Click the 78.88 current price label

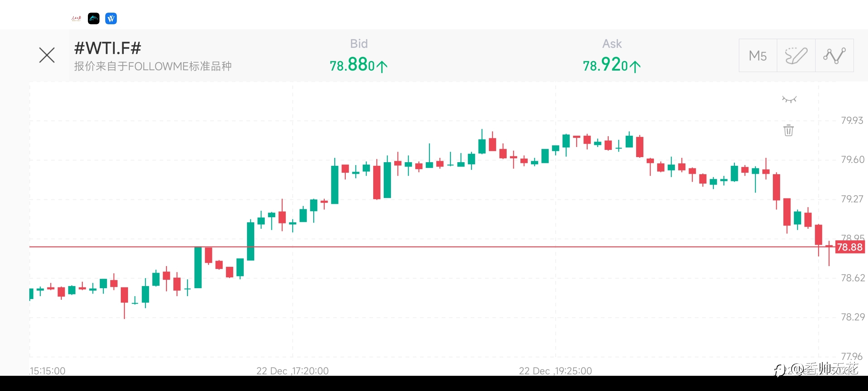coord(850,247)
